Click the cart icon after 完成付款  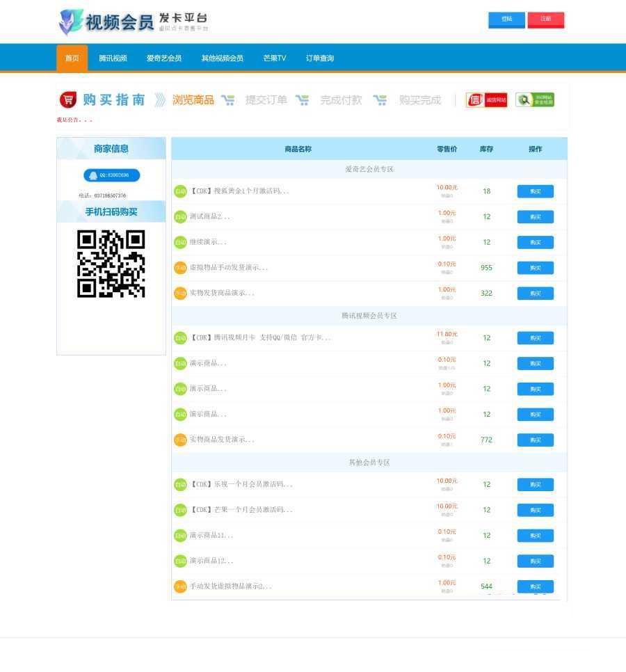[380, 100]
